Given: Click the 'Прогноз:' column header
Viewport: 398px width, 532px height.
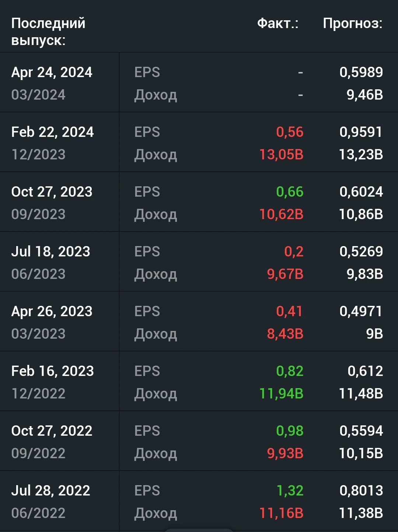Looking at the screenshot, I should pos(353,23).
